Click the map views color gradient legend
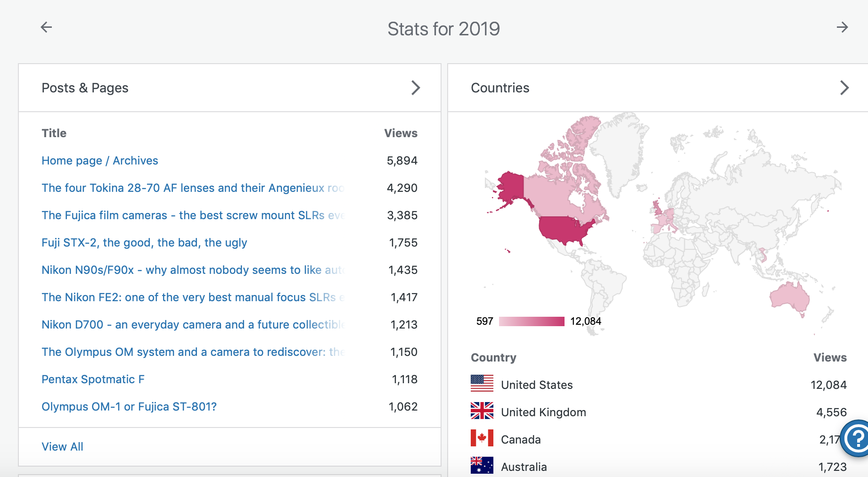Screen dimensions: 868x477 (x=531, y=321)
